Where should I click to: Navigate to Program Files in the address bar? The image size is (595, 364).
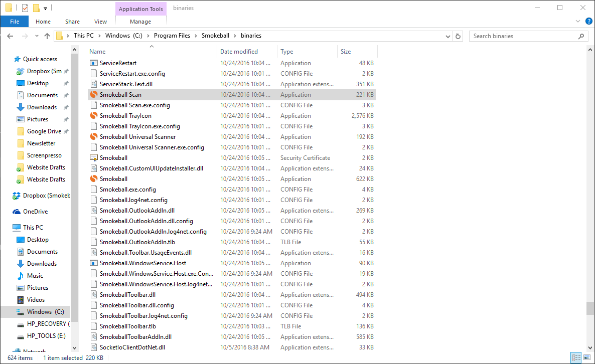172,36
